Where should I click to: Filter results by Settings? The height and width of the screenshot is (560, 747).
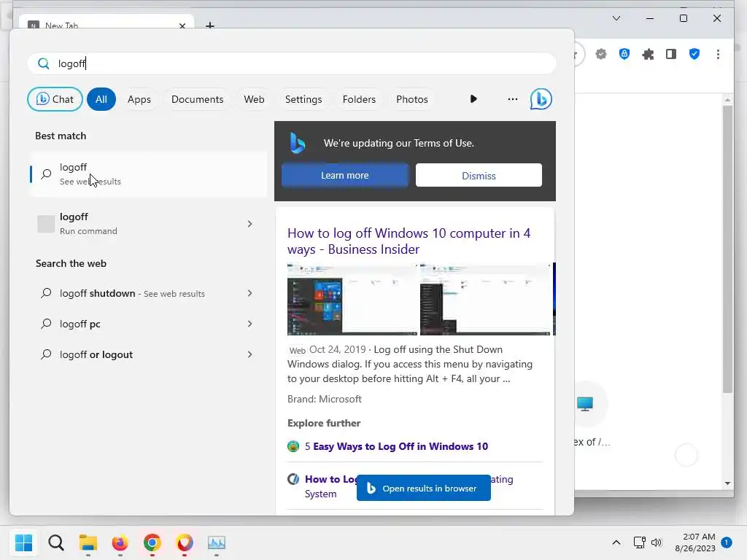coord(303,99)
